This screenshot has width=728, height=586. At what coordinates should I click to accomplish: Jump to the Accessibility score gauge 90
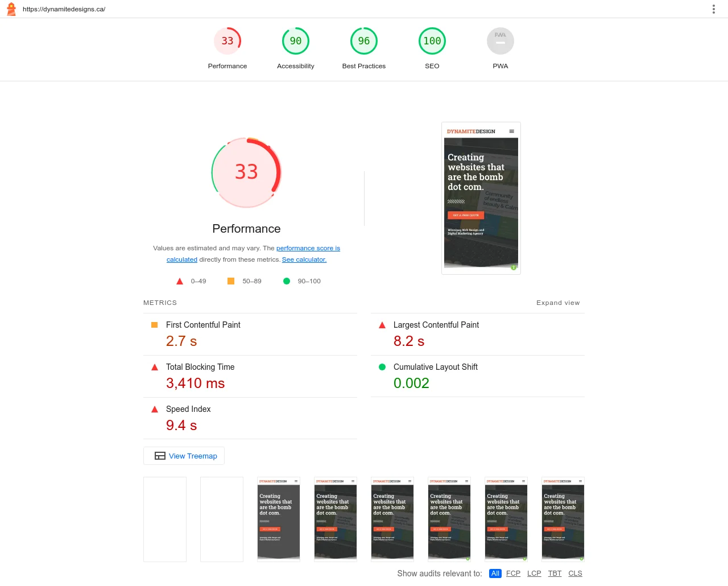click(x=296, y=42)
